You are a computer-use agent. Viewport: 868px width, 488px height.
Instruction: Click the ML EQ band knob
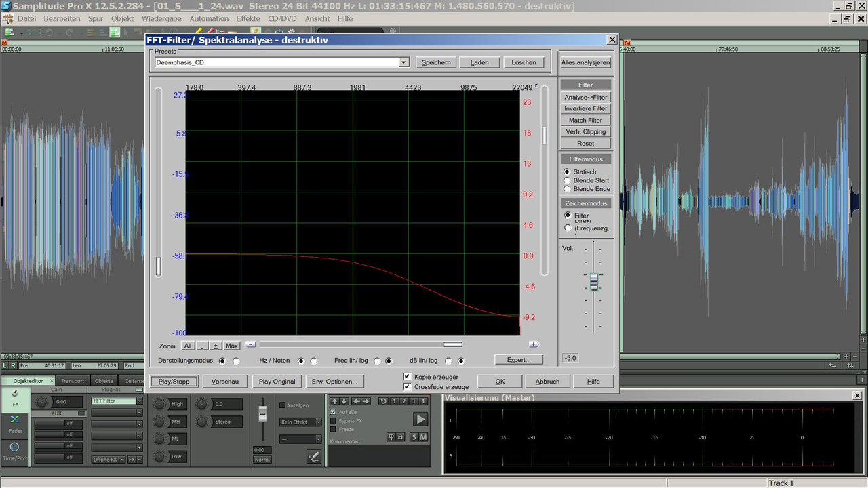(x=160, y=439)
